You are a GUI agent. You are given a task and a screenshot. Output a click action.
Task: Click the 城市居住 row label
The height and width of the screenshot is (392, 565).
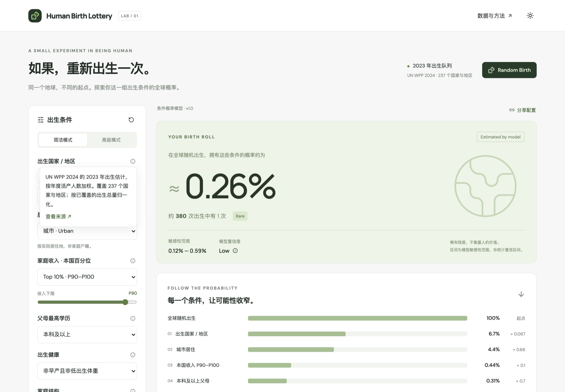[x=186, y=350]
